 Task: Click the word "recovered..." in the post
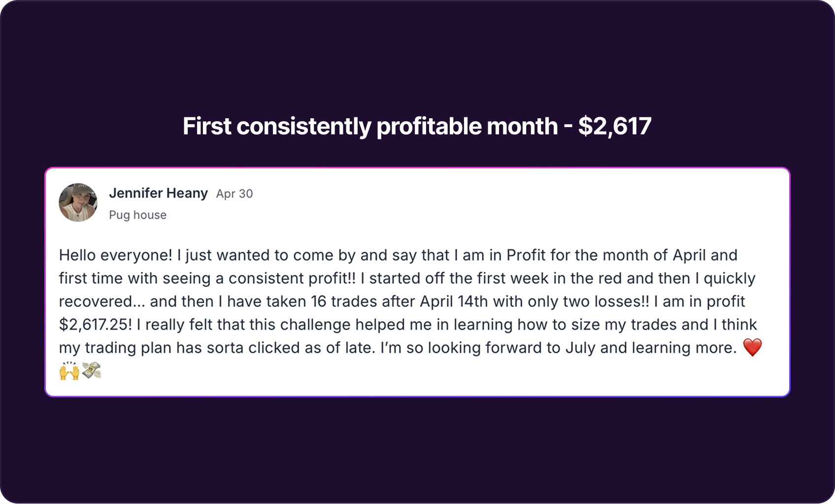102,302
